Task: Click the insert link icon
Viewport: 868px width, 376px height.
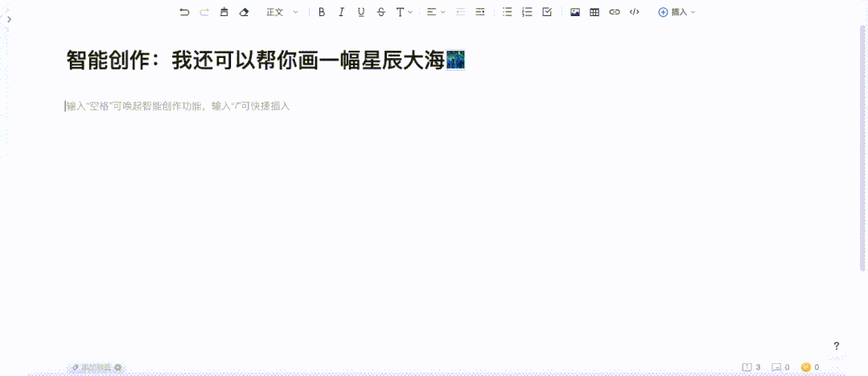Action: 615,12
